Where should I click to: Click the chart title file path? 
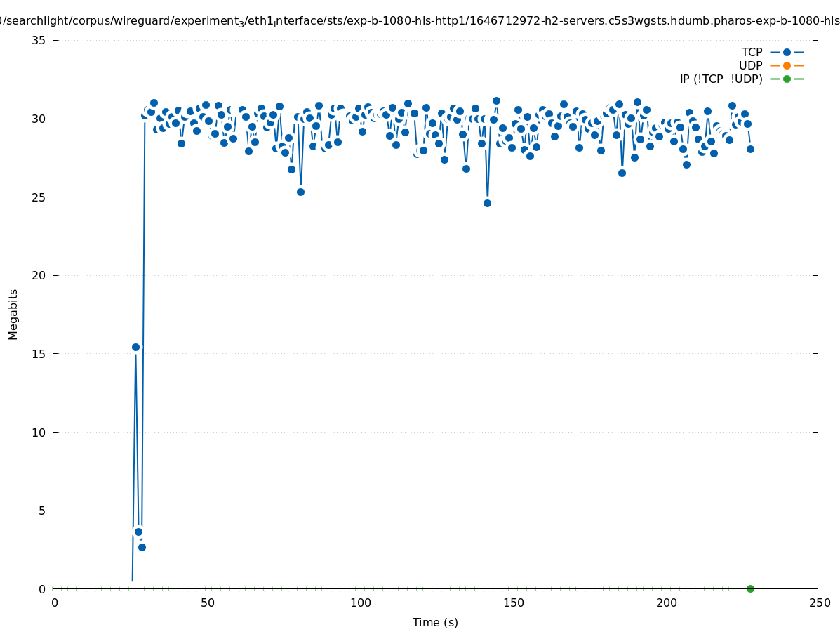tap(420, 21)
